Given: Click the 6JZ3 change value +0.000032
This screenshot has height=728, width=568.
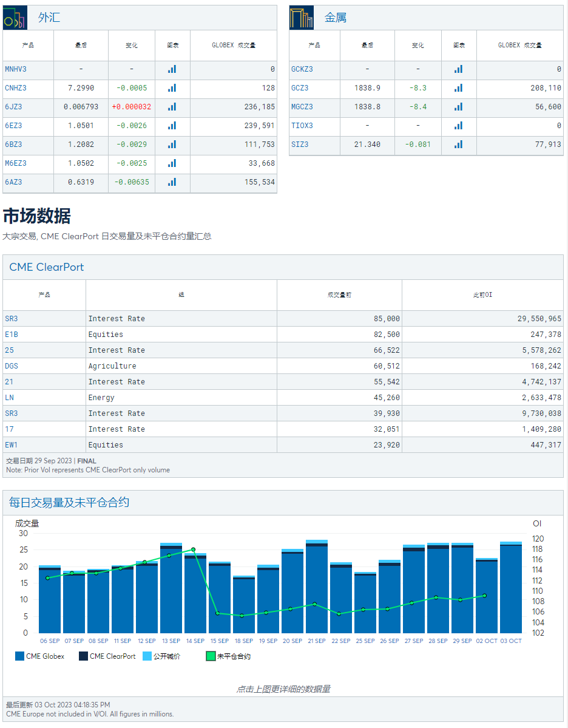Looking at the screenshot, I should pos(131,107).
